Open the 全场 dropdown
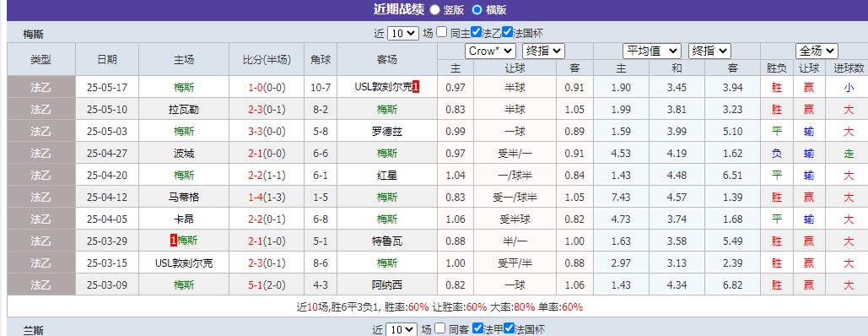The height and width of the screenshot is (336, 868). point(817,51)
